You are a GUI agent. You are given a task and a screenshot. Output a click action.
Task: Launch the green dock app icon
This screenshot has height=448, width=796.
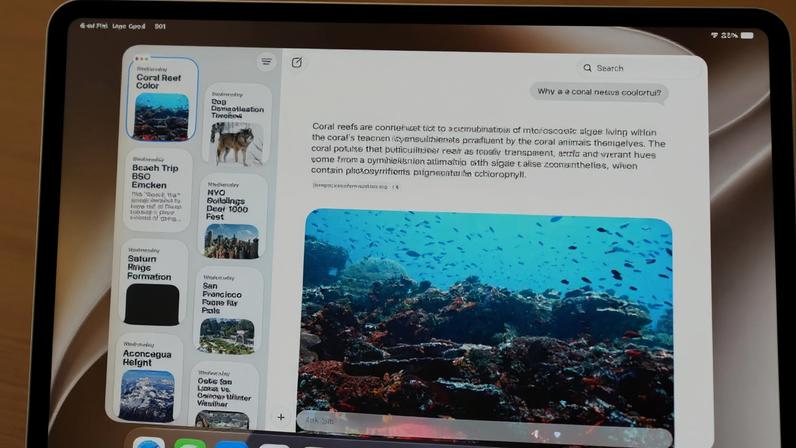coord(189,443)
